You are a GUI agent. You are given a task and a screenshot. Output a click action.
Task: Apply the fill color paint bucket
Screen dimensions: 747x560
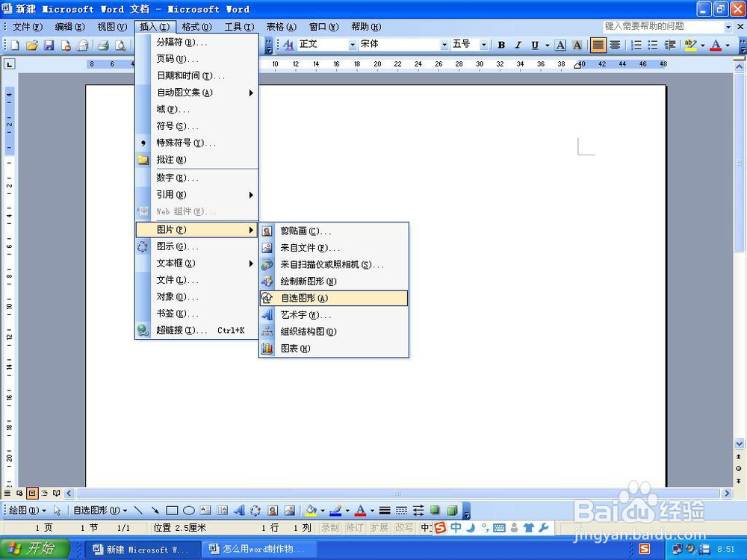(311, 511)
